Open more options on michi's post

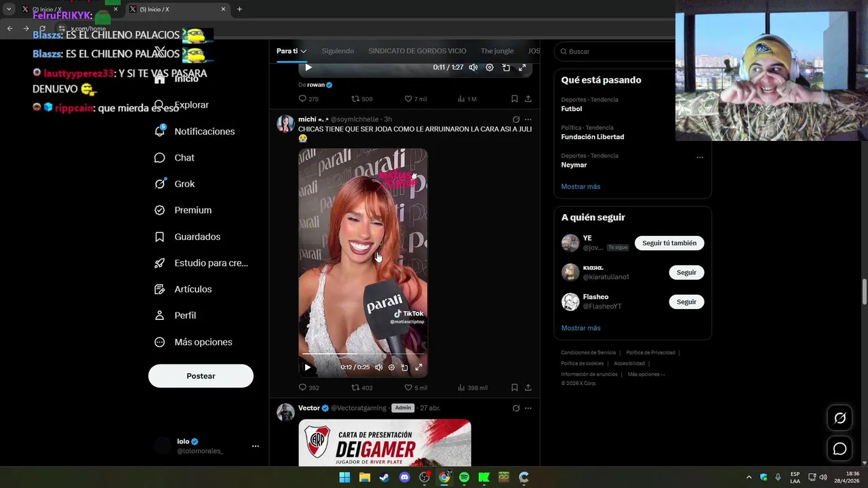528,119
